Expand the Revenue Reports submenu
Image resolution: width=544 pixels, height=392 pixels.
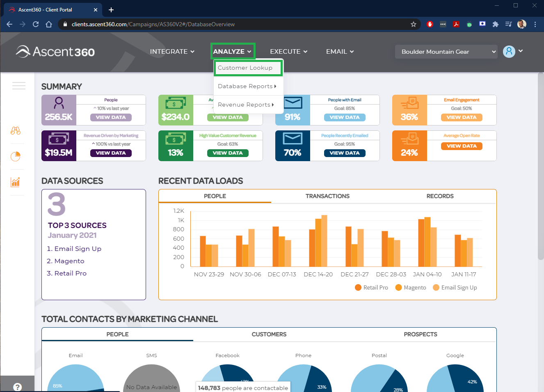click(248, 105)
